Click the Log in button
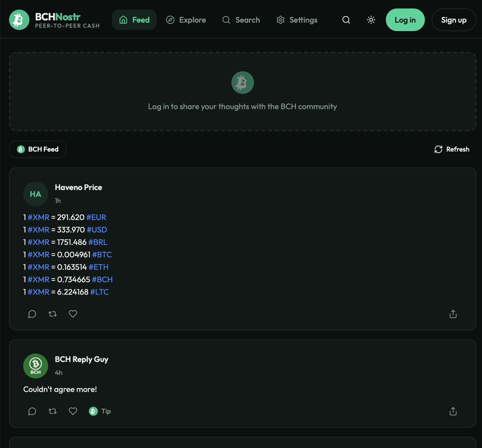 (405, 20)
